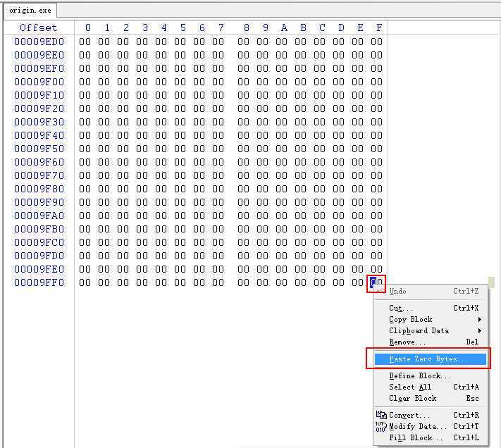Open the Copy Block submenu
This screenshot has width=501, height=448.
pyautogui.click(x=431, y=319)
